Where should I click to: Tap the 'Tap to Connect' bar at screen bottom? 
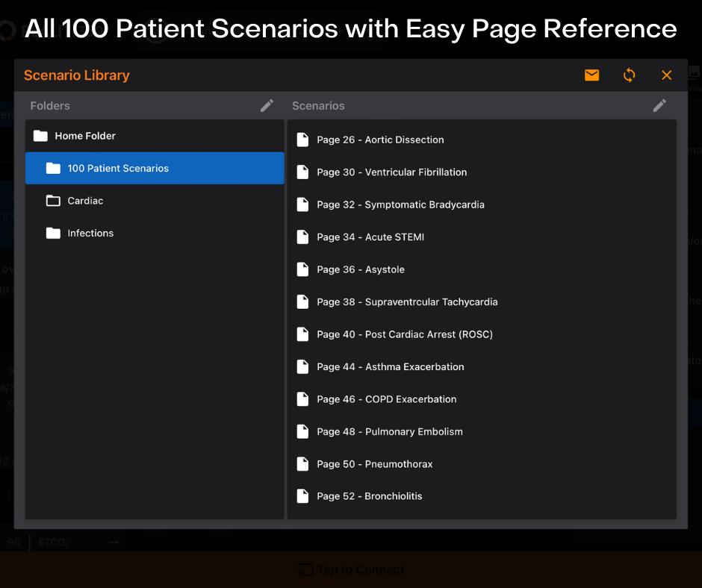[351, 569]
